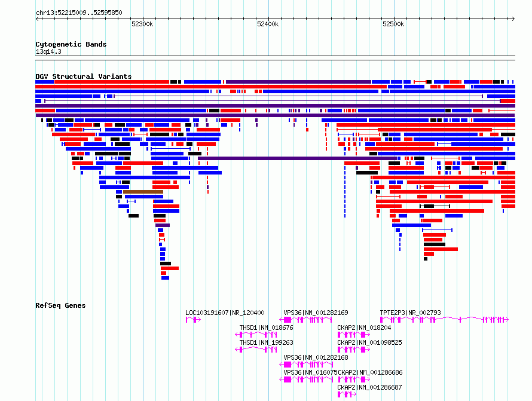Screen dimensions: 532x401
Task: Click the long purple variant bar spanning 52400k mid-track
Action: (297, 158)
